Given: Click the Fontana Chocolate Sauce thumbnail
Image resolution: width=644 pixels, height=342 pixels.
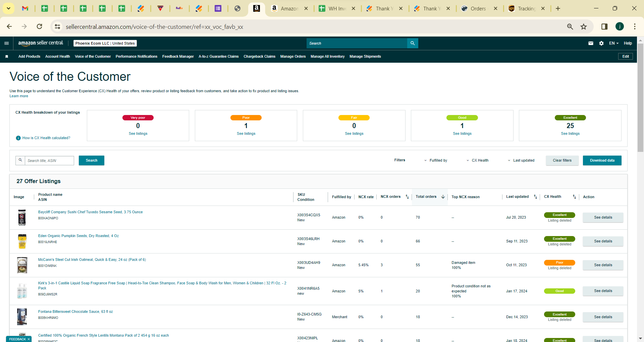Looking at the screenshot, I should tap(22, 317).
